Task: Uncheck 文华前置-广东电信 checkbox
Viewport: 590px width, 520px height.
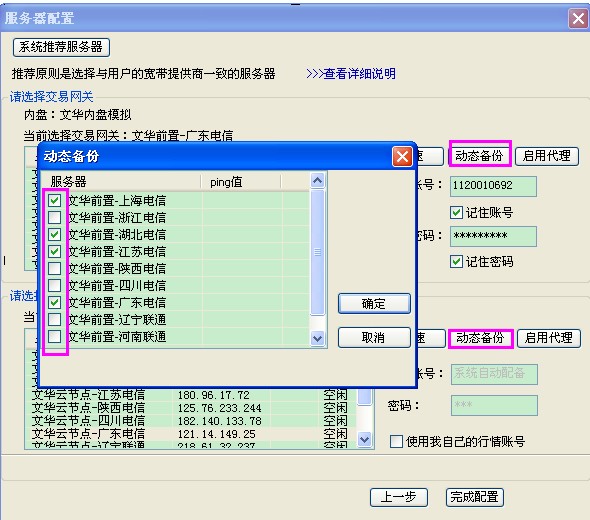Action: coord(55,302)
